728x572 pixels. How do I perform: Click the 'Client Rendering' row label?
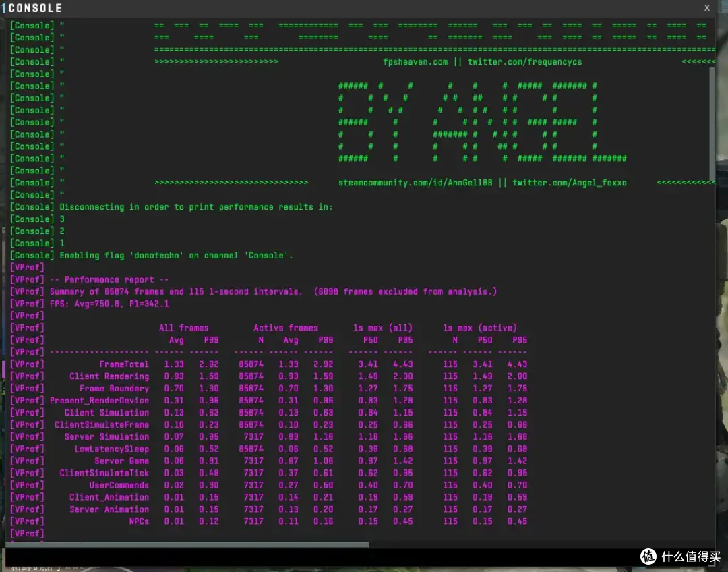point(109,376)
